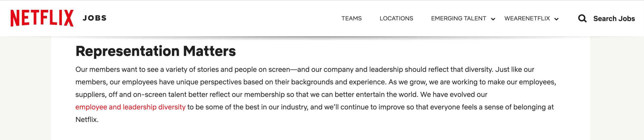Click the JOBS label beside the logo
The width and height of the screenshot is (644, 140).
(94, 18)
